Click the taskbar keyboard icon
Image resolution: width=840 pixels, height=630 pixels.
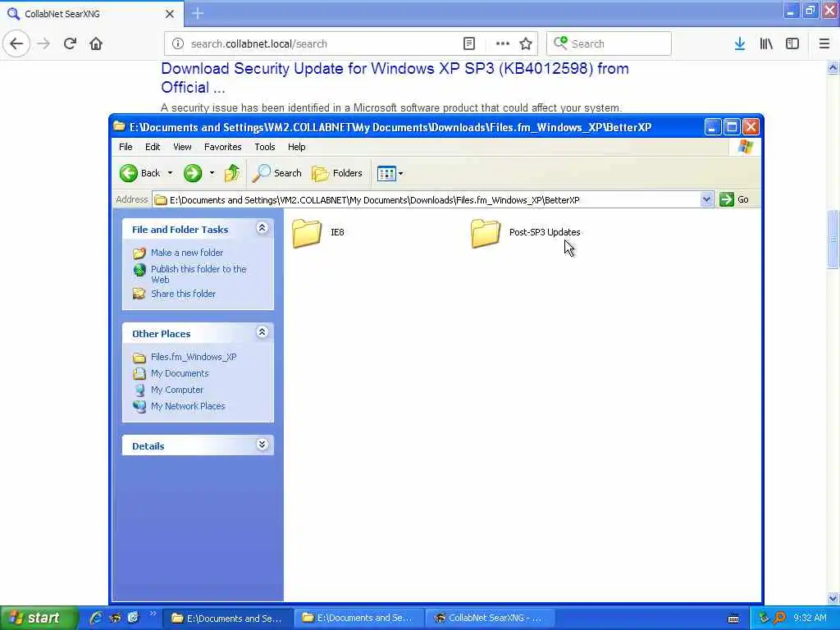pos(733,619)
